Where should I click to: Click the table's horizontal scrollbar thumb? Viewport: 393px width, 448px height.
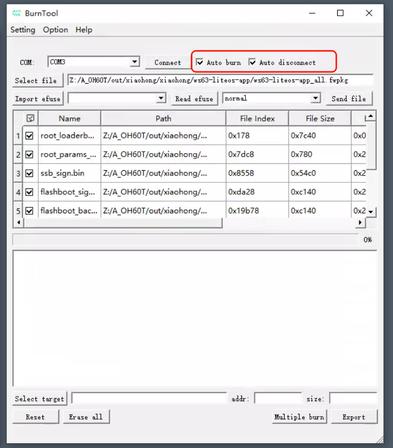(x=123, y=223)
